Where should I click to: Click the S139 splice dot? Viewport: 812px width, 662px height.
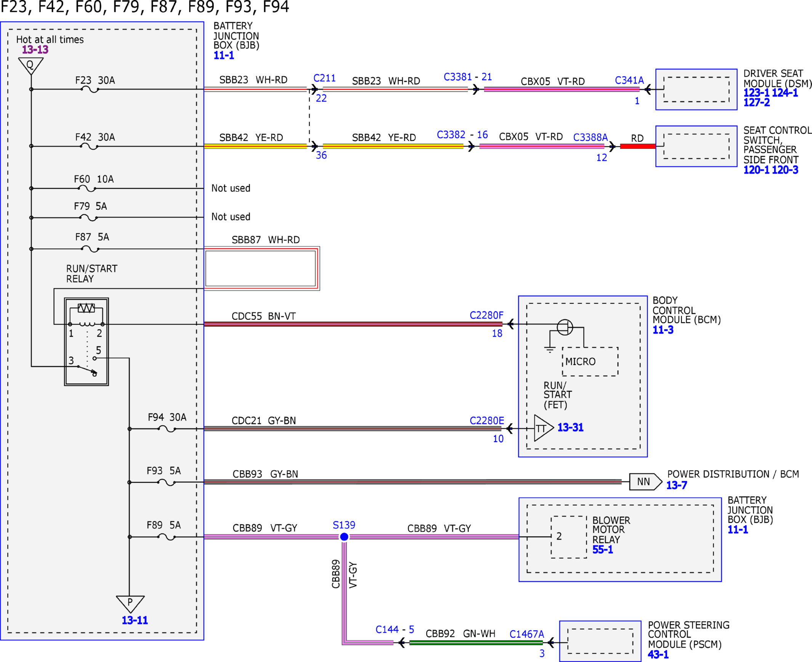344,537
